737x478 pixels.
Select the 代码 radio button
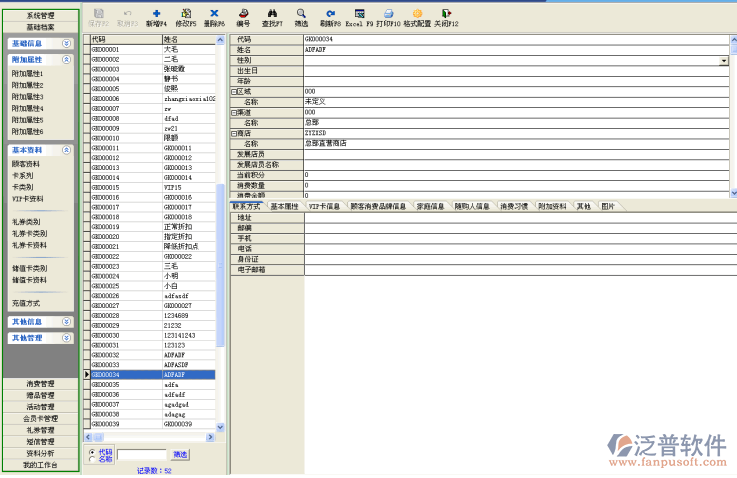tap(93, 451)
